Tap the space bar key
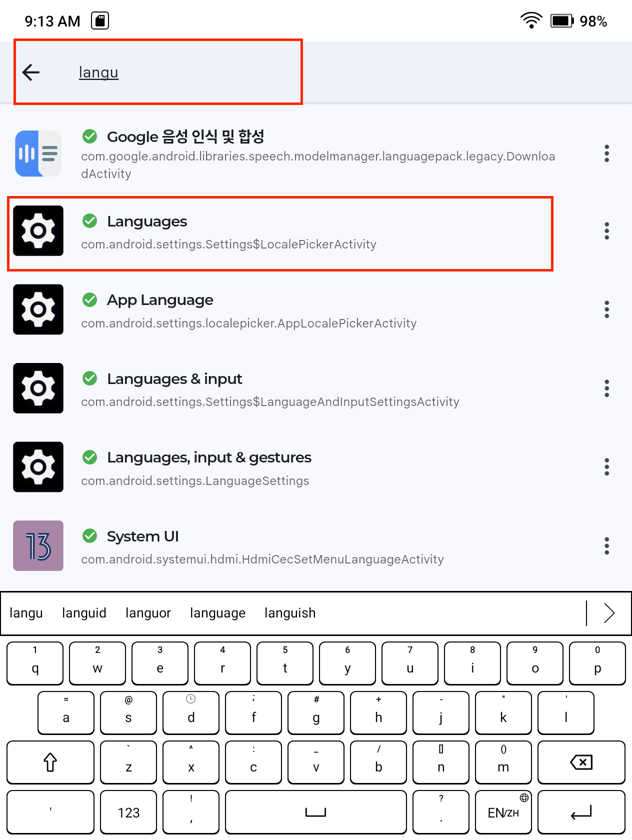This screenshot has height=840, width=632. pos(315,812)
